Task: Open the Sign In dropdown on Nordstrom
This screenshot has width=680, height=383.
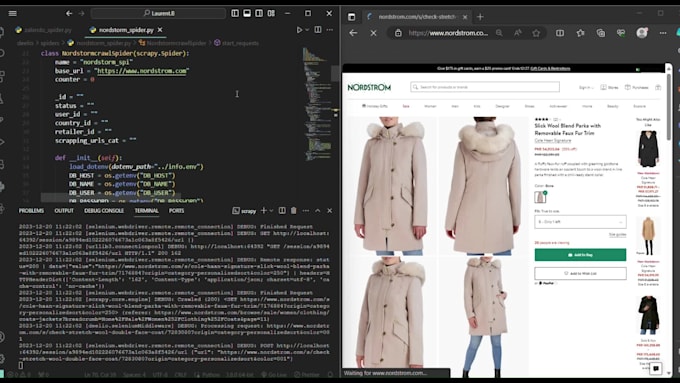Action: pos(586,88)
